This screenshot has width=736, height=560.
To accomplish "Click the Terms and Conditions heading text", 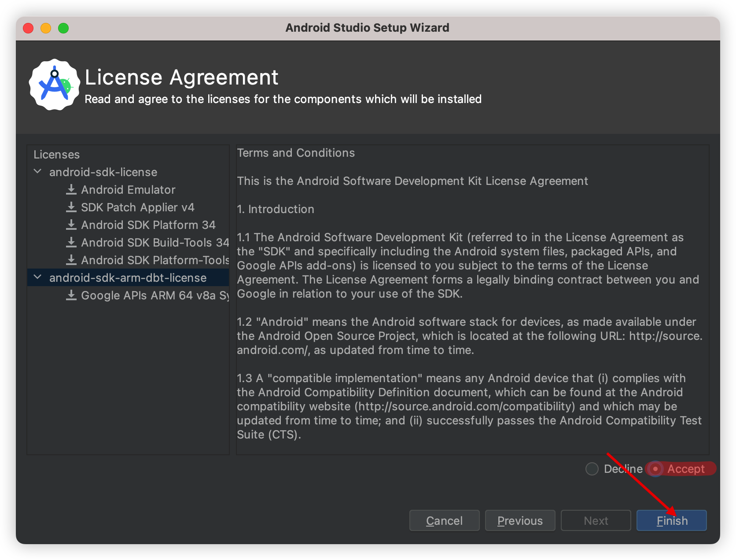I will click(x=296, y=153).
